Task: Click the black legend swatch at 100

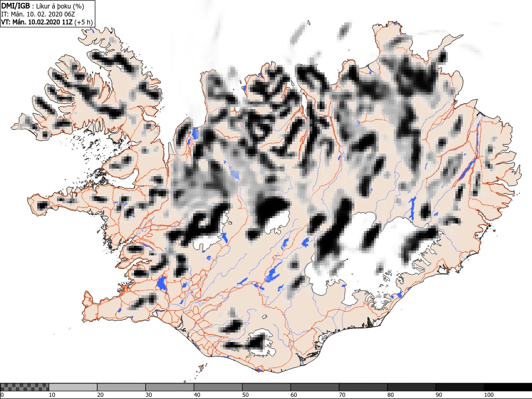Action: 508,387
